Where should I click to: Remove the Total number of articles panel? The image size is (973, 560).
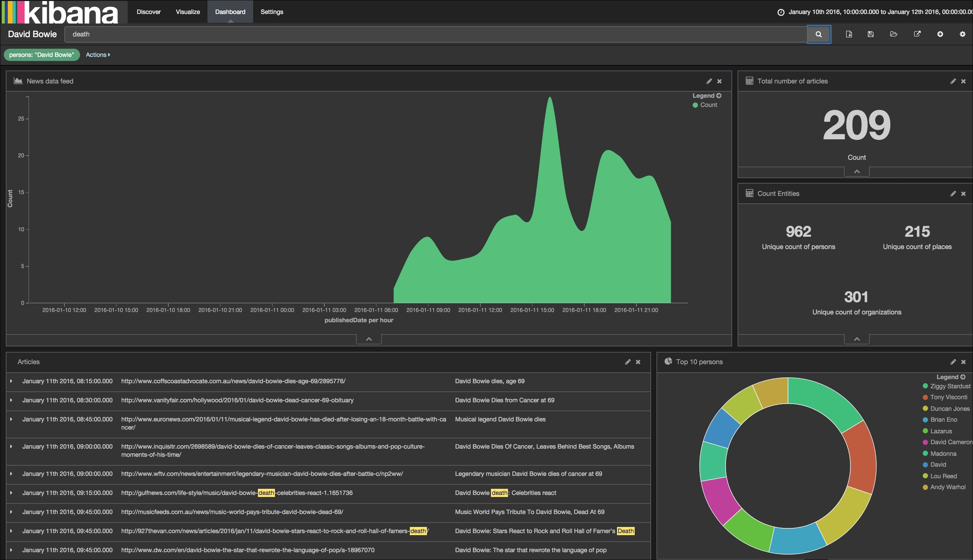click(963, 81)
